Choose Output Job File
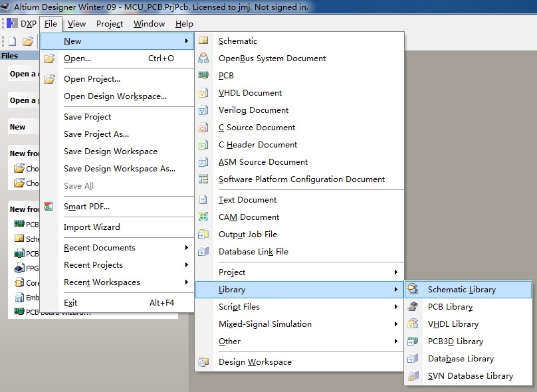Screen dimensions: 537x392 pyautogui.click(x=300, y=234)
